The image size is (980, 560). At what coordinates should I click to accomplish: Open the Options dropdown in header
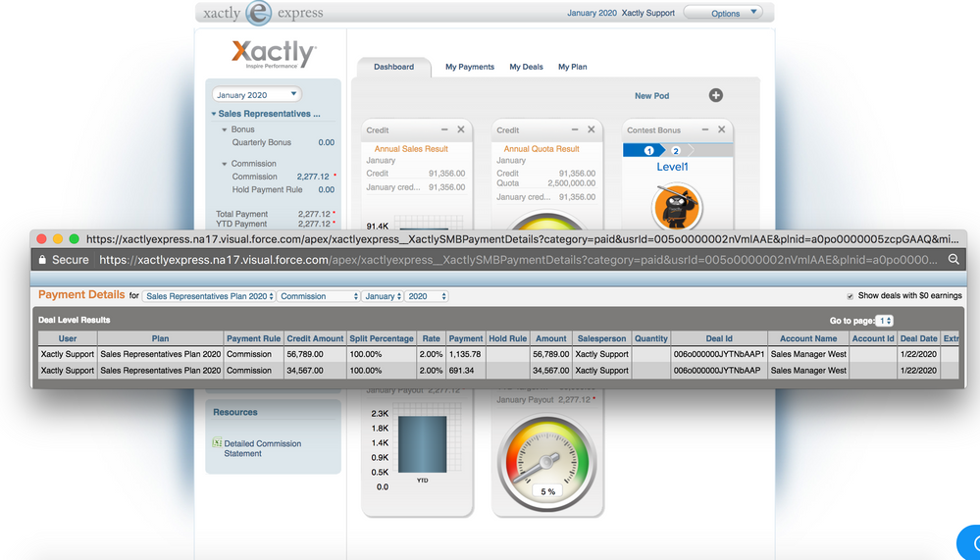coord(723,13)
